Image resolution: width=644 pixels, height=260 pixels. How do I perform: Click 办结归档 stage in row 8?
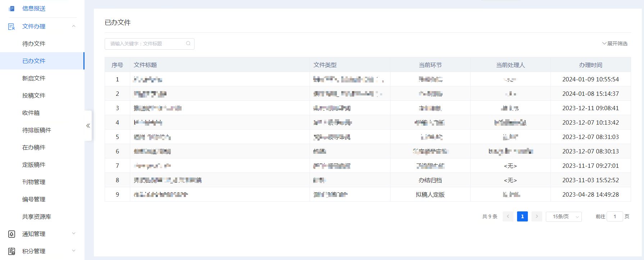click(x=430, y=180)
